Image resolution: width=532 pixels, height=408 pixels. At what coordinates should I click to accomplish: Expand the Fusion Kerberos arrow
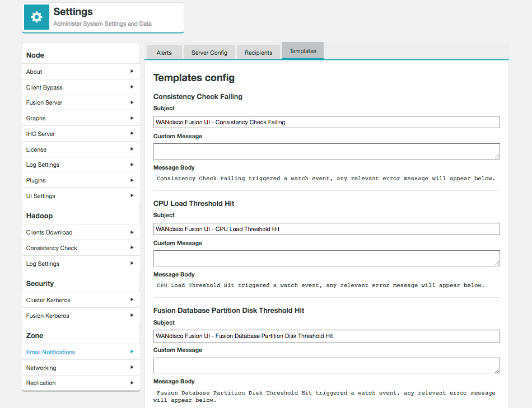click(132, 315)
